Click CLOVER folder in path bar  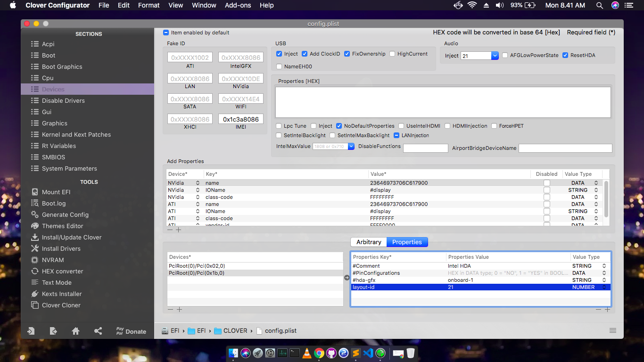pos(231,330)
